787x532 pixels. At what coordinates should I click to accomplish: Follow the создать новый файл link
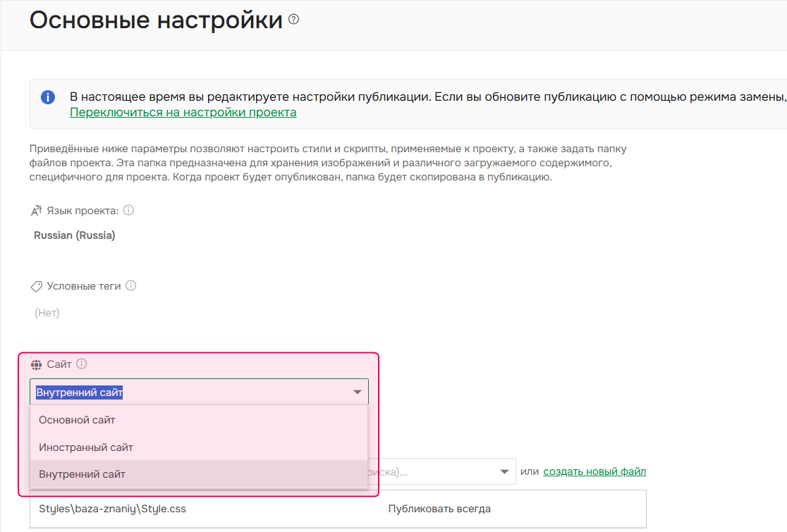point(594,471)
